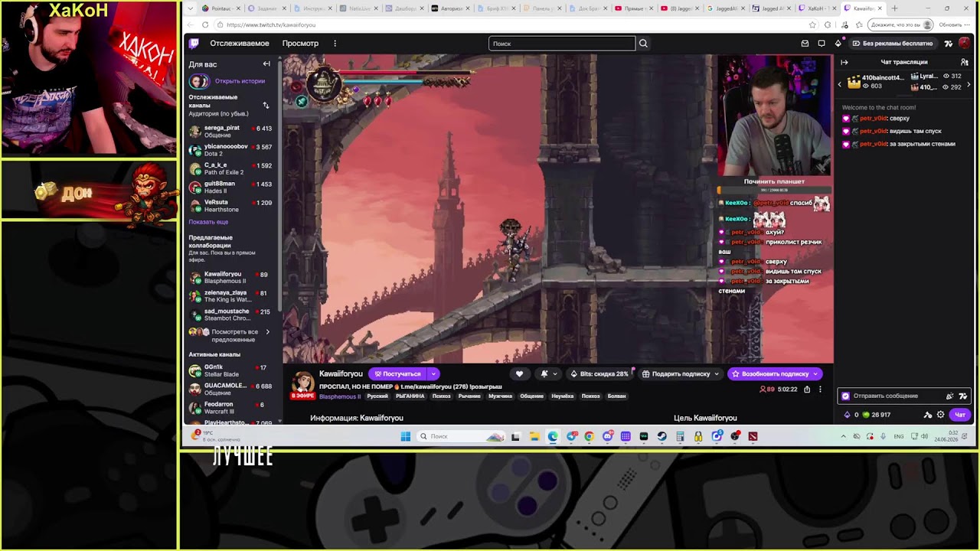Collapse the 'Для вас' sidebar
980x551 pixels.
[x=266, y=64]
